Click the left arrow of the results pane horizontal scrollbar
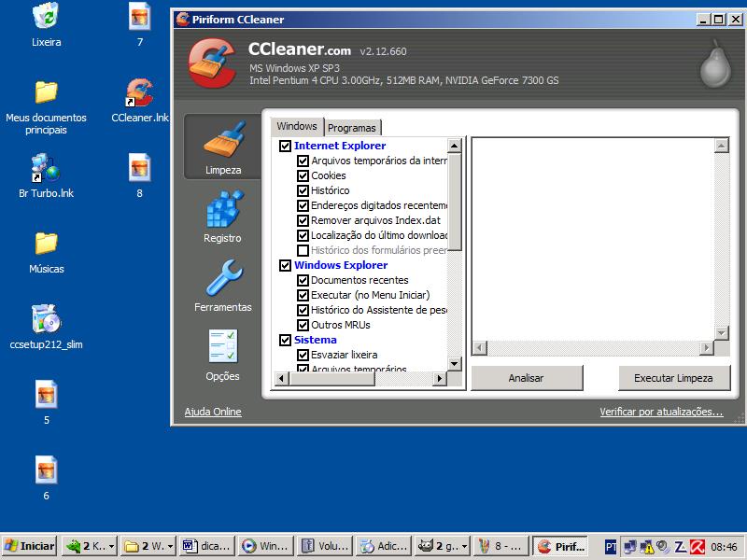 (x=480, y=348)
